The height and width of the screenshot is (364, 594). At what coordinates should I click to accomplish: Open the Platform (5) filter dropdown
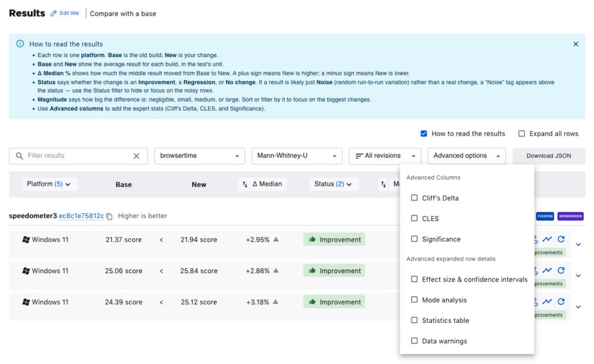[x=49, y=184]
